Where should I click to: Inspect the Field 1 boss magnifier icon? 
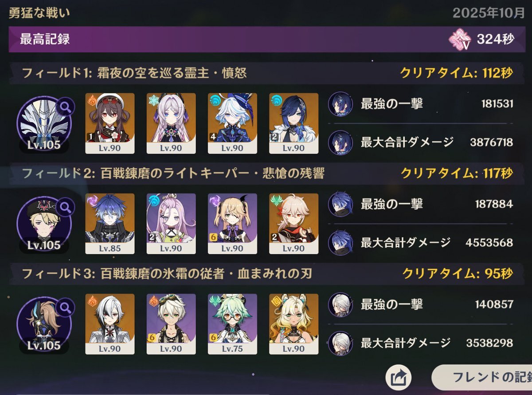[66, 106]
